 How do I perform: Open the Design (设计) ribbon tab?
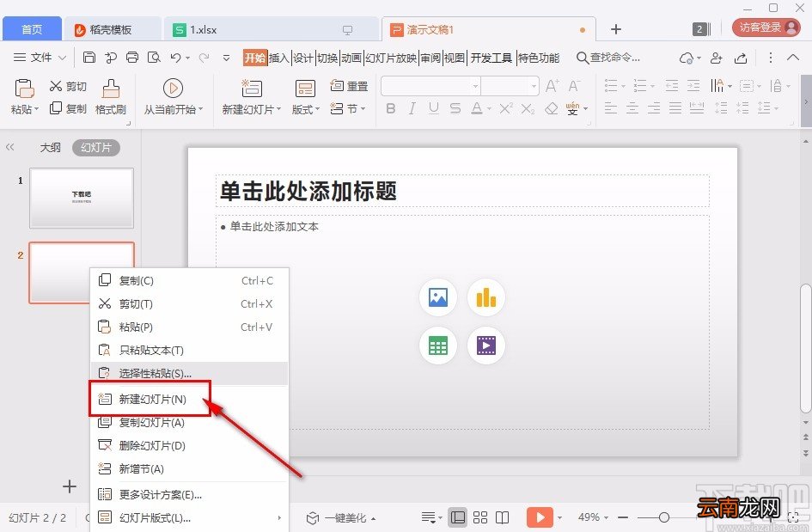[x=303, y=58]
